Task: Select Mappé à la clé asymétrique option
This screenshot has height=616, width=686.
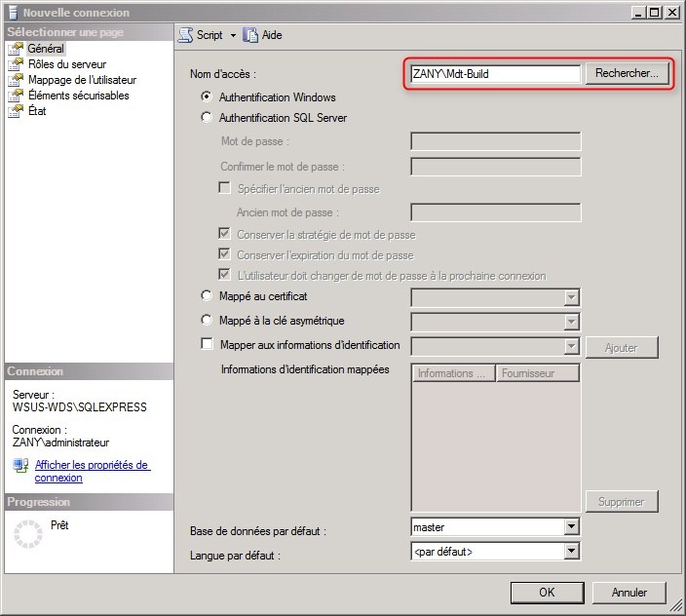Action: pos(207,320)
